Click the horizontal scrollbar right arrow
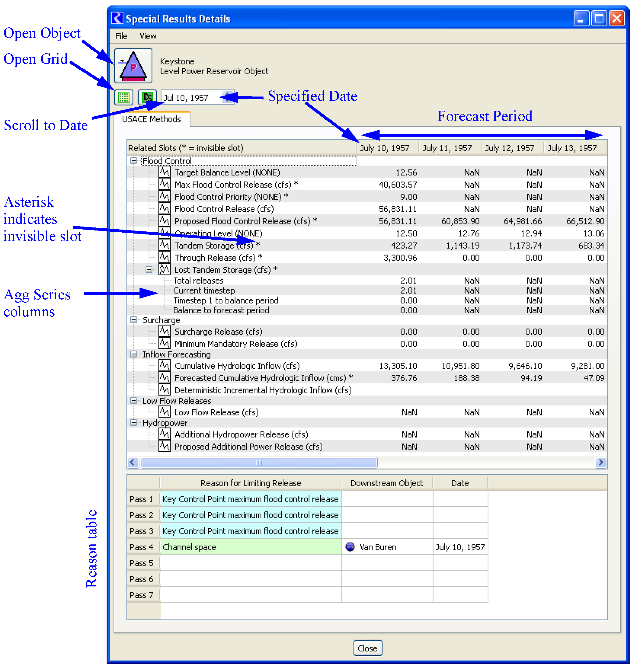This screenshot has height=672, width=633. coord(601,463)
